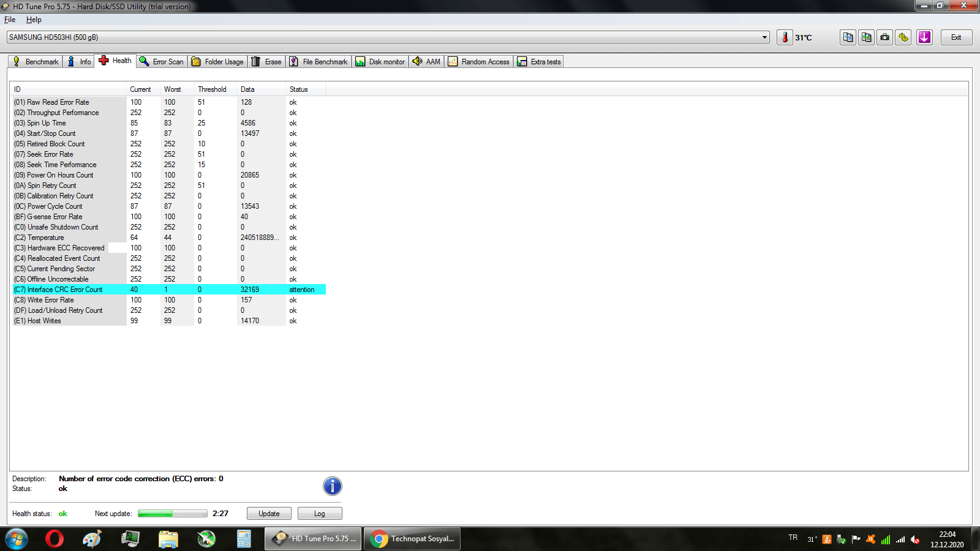Click the blue information icon
The image size is (980, 551).
pos(332,486)
